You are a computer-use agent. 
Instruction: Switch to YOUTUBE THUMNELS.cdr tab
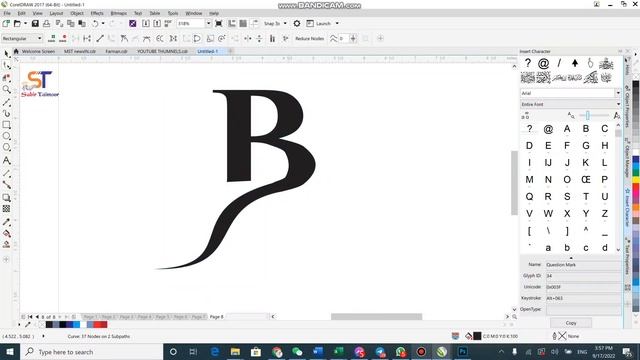(162, 51)
